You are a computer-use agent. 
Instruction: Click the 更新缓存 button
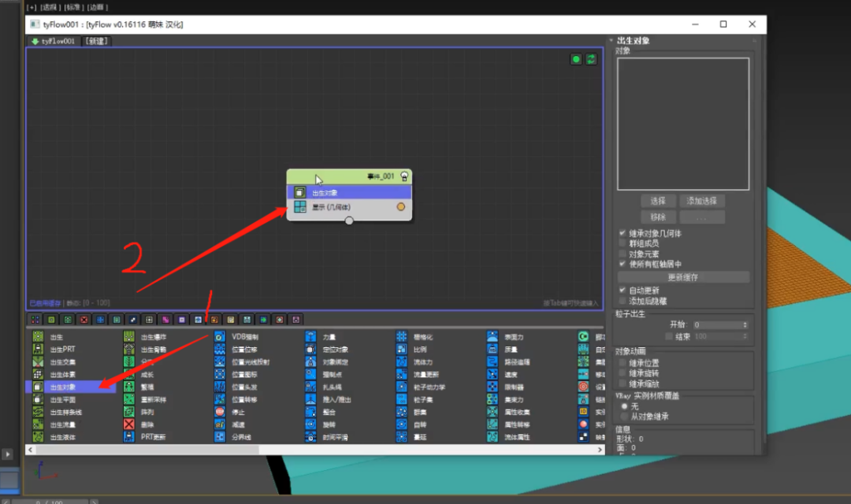683,276
